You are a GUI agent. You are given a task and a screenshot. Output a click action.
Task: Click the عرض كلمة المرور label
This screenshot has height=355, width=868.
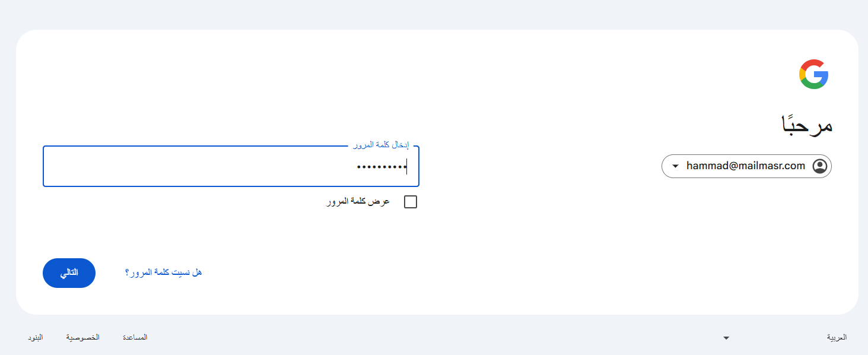358,202
